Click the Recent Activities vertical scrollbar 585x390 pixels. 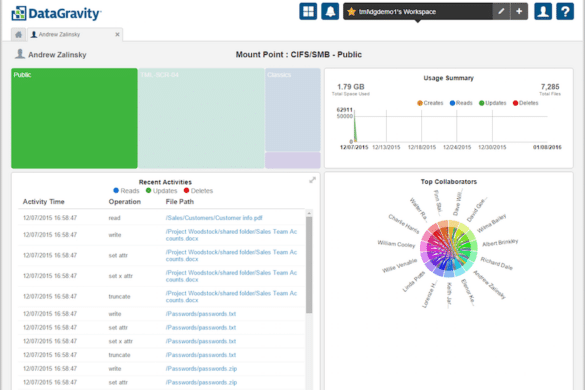click(x=309, y=265)
